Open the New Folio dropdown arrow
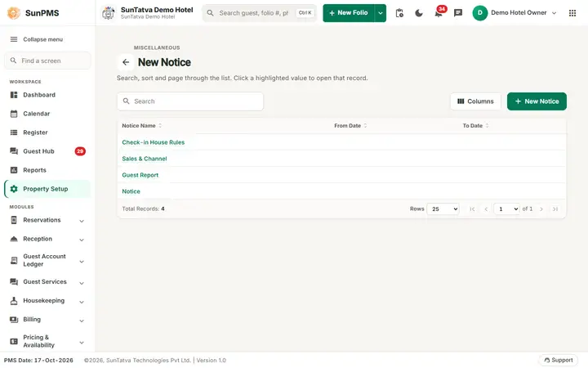The width and height of the screenshot is (588, 368). coord(381,13)
